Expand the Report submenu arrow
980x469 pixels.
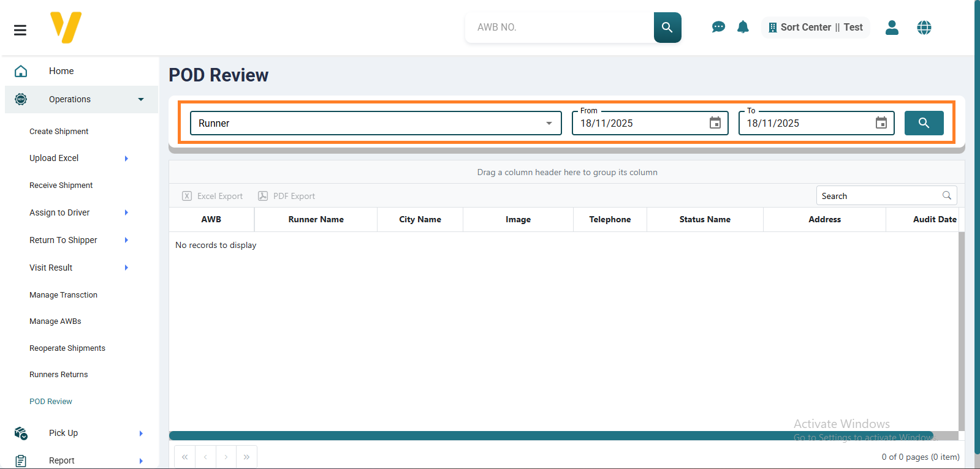coord(141,460)
